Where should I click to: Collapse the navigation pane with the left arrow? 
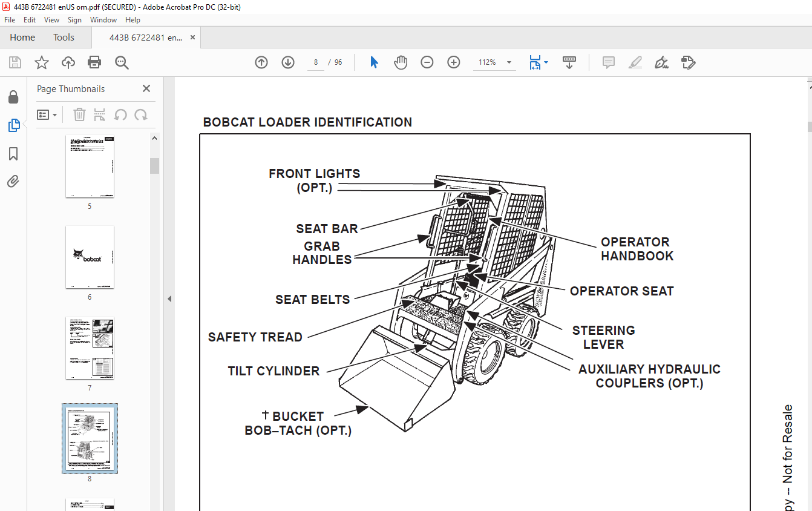click(x=169, y=298)
